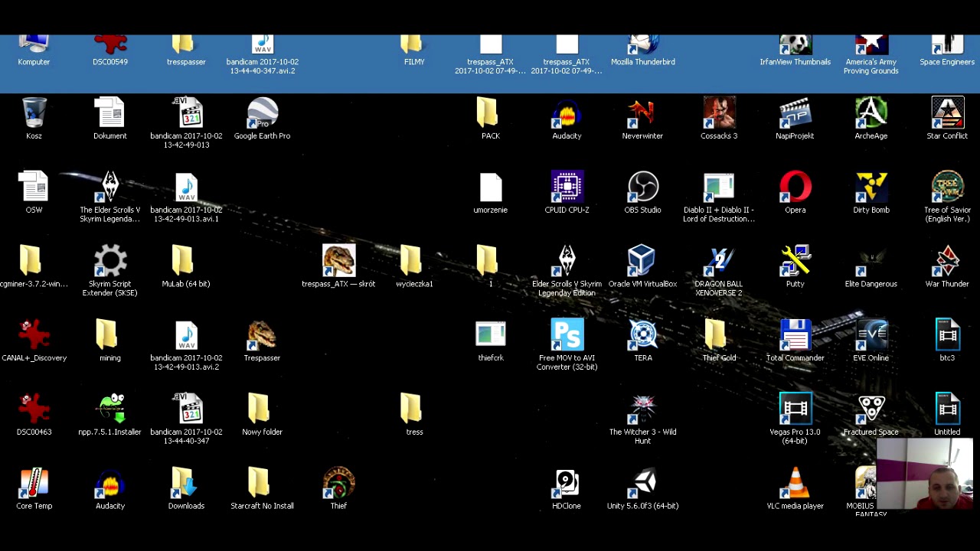Launch Total Commander
Image resolution: width=980 pixels, height=551 pixels.
pyautogui.click(x=795, y=341)
